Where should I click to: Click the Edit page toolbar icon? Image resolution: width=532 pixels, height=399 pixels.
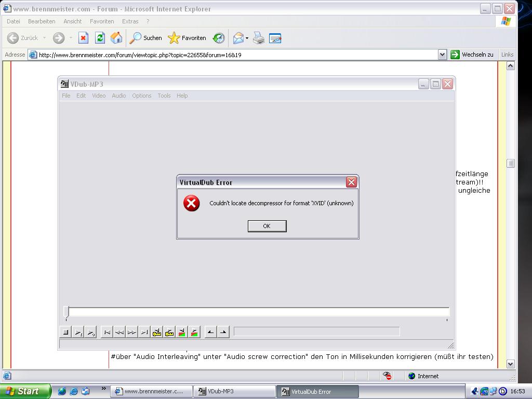[275, 38]
